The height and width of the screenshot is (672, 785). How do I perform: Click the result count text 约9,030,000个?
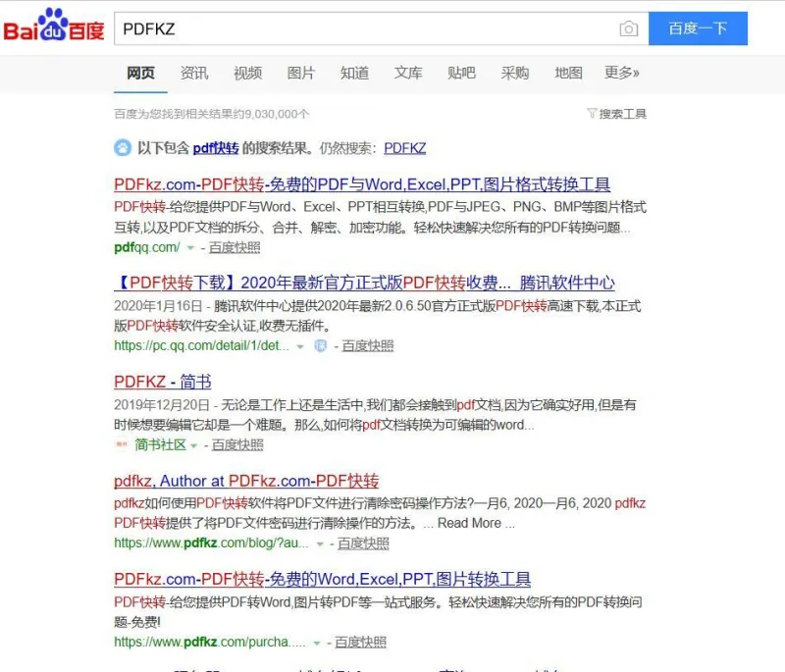212,114
